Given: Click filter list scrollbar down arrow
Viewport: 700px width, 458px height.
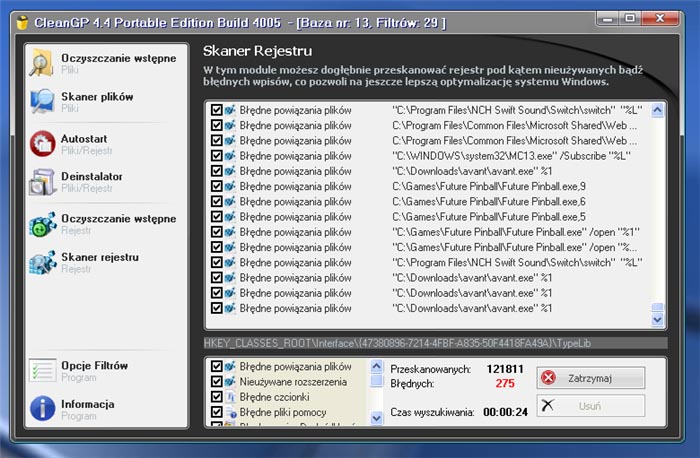Looking at the screenshot, I should [x=377, y=417].
